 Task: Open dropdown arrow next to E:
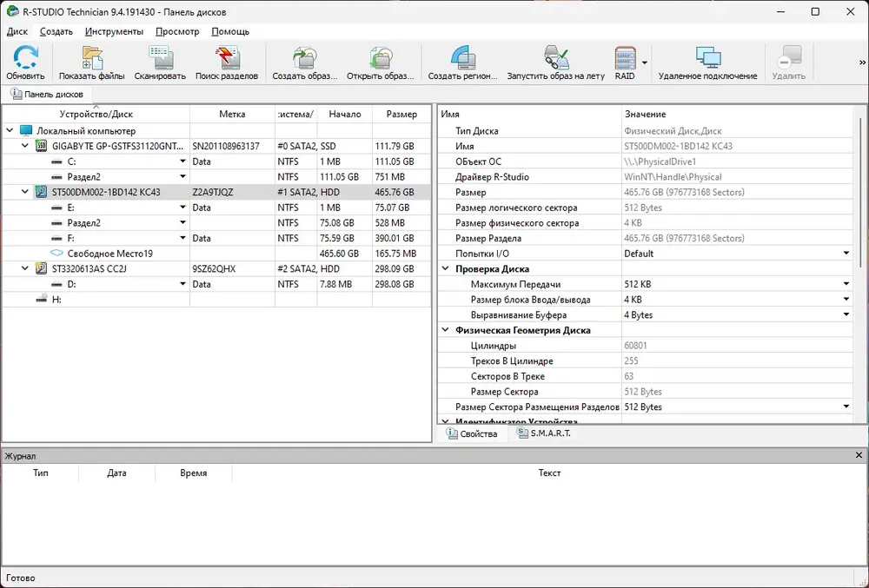pos(182,207)
